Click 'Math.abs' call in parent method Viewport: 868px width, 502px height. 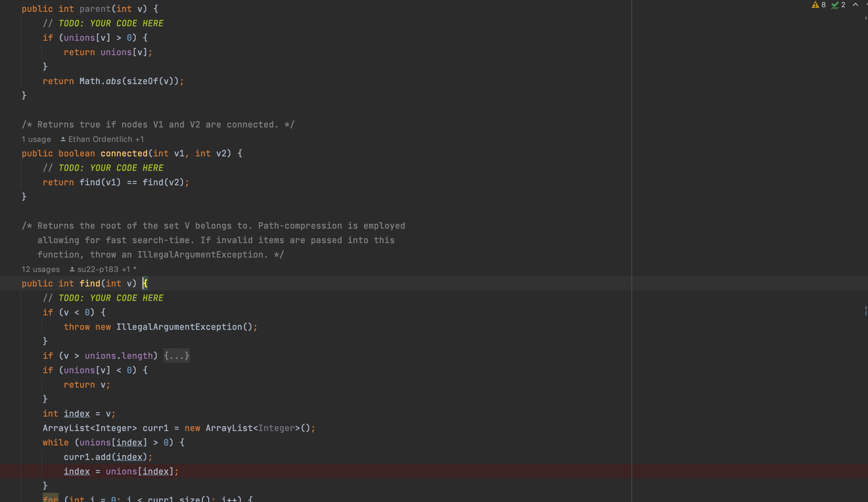100,81
